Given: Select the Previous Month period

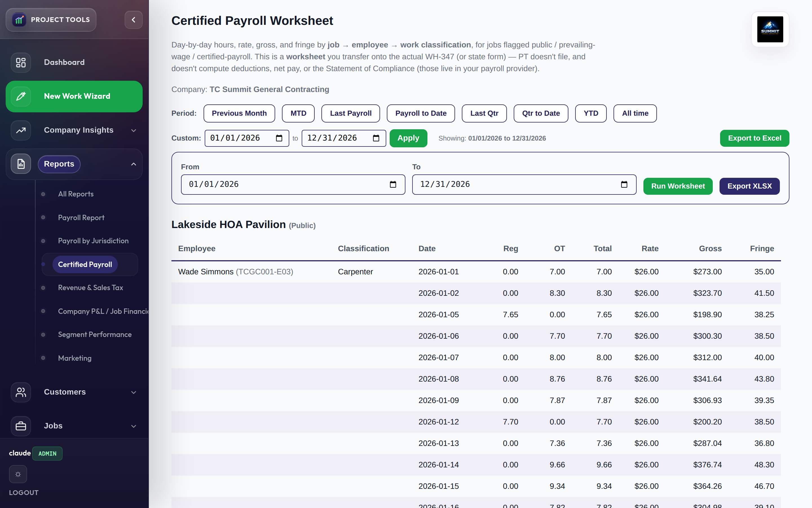Looking at the screenshot, I should [x=239, y=113].
